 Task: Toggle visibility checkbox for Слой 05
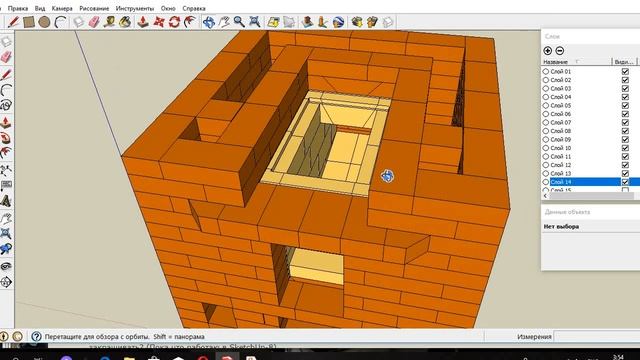[625, 105]
